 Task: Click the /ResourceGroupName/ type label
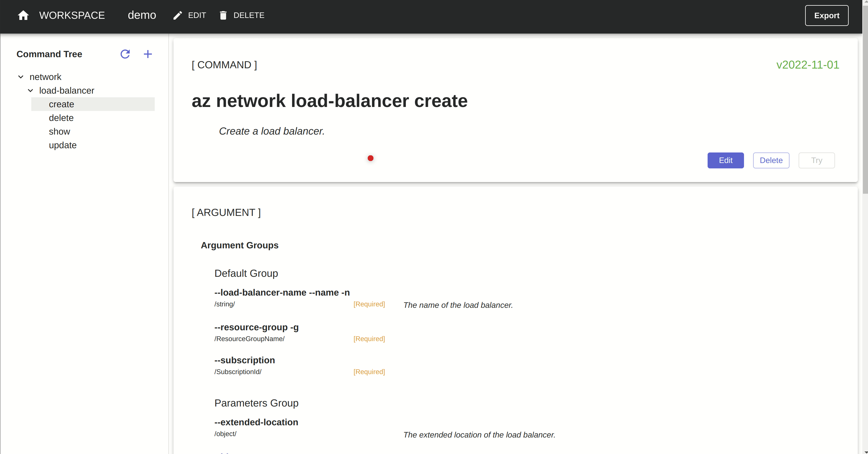tap(249, 339)
